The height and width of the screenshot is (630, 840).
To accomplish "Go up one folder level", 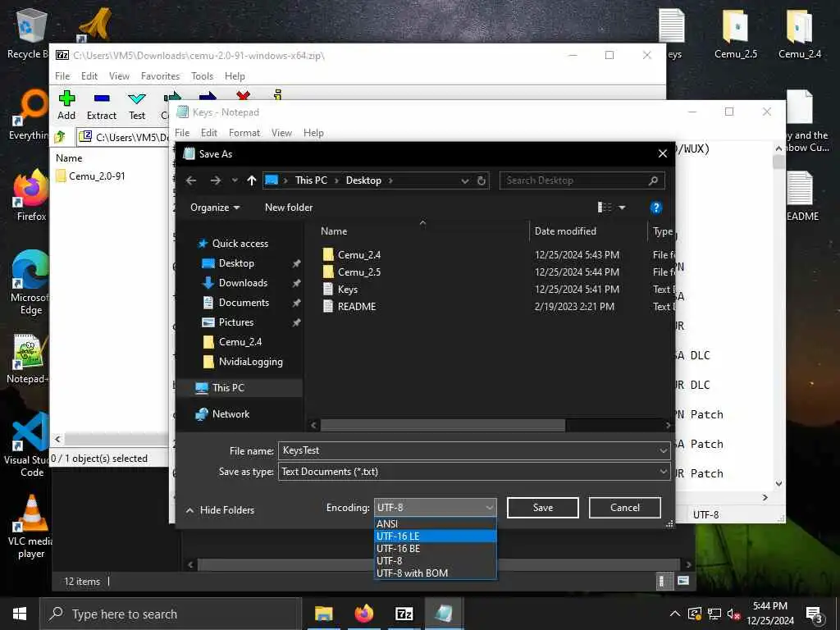I will click(252, 180).
